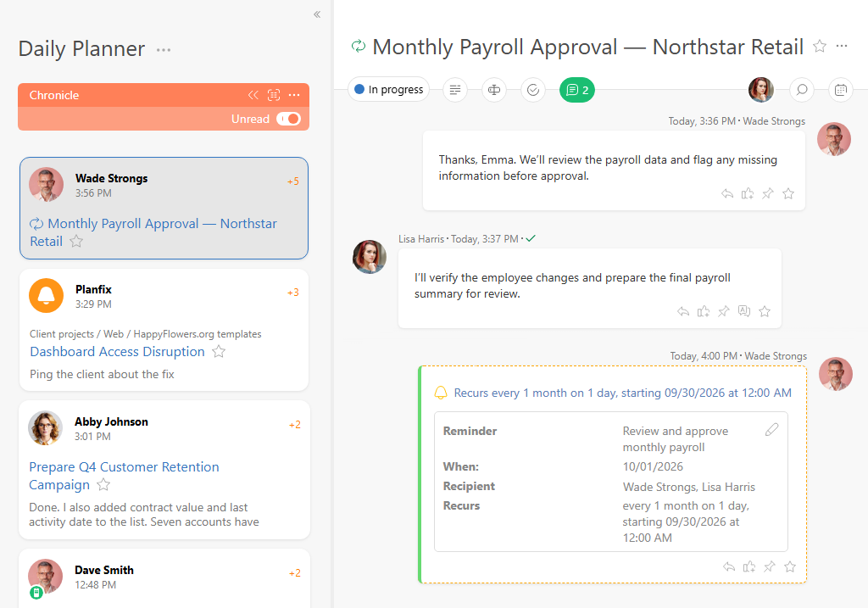Image resolution: width=868 pixels, height=608 pixels.
Task: Star Wade's 3:36 PM comment
Action: click(x=788, y=193)
